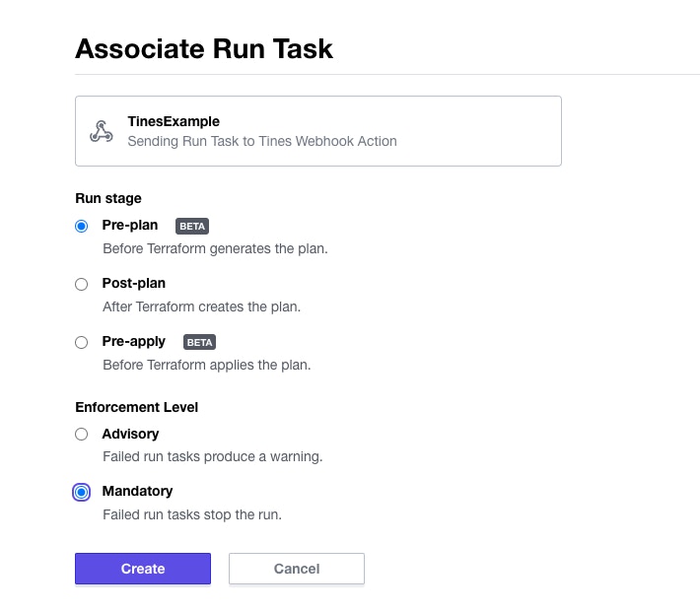700x611 pixels.
Task: Click the Associate Run Task title
Action: pos(204,48)
